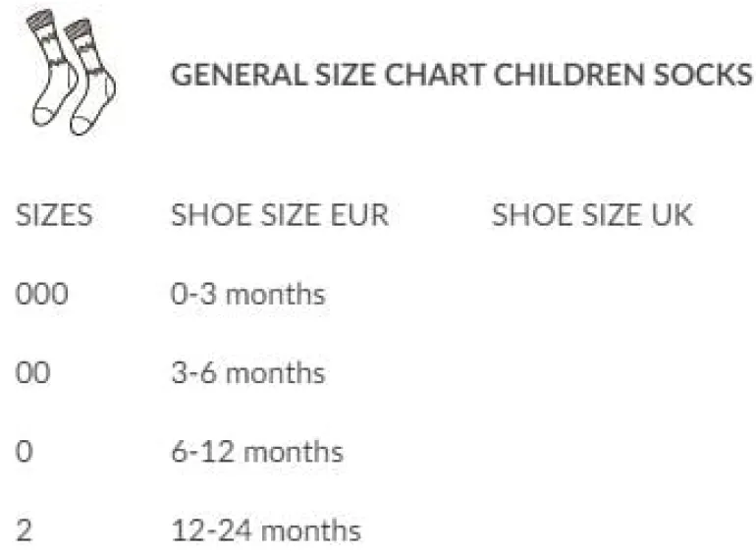
Task: Click the right sock in the icon
Action: click(x=90, y=78)
